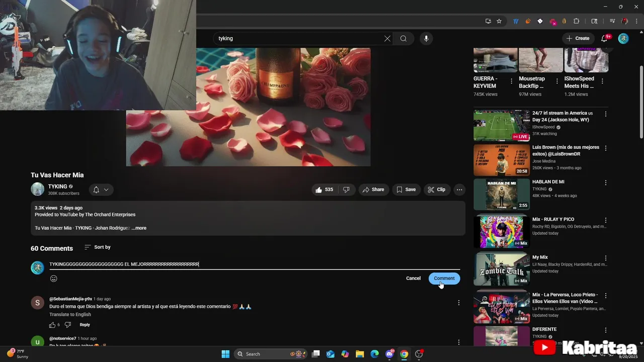Bookmark this page with star icon
Viewport: 644px width, 362px height.
499,21
